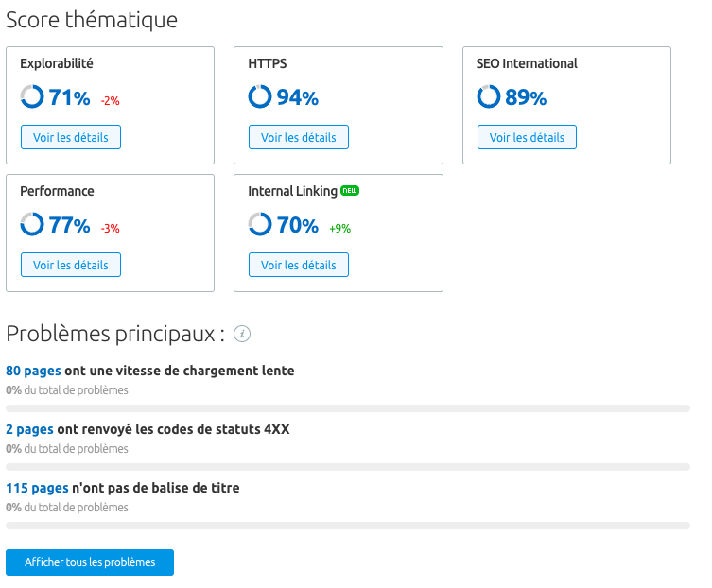712x588 pixels.
Task: Open Explorabilité details button
Action: click(71, 137)
